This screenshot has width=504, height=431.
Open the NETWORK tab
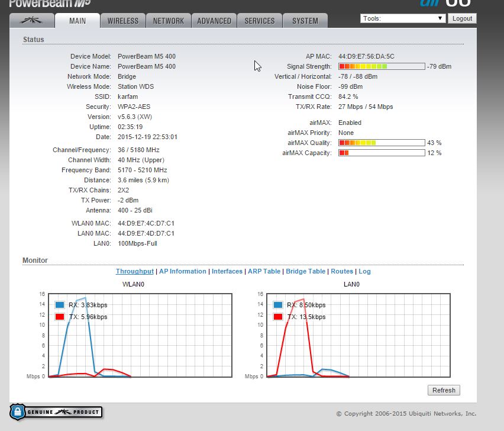[x=169, y=21]
